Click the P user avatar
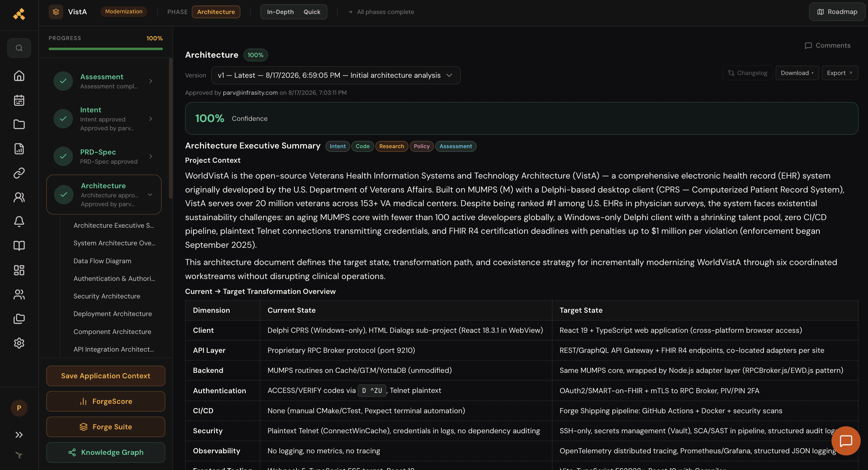The height and width of the screenshot is (470, 868). pyautogui.click(x=19, y=408)
